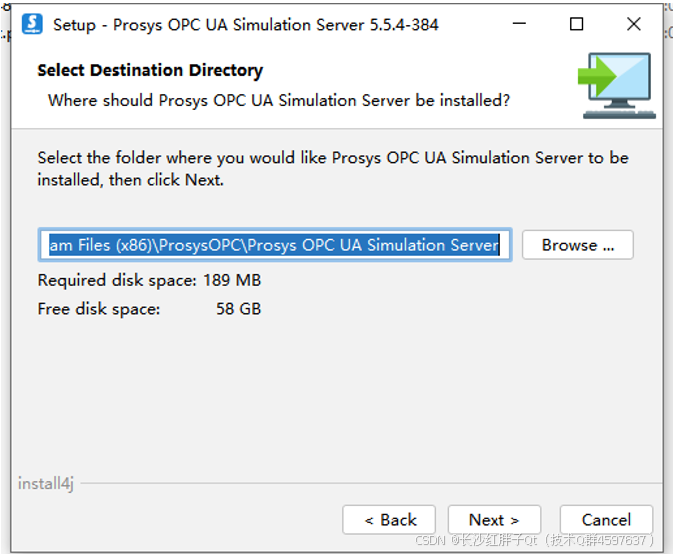Return to previous step with < Back
Screen dimensions: 675x554
click(389, 520)
